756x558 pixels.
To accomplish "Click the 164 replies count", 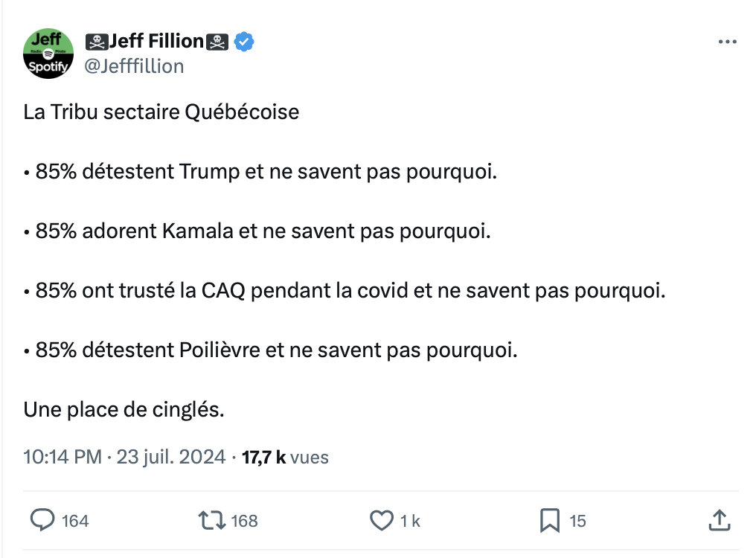I will pyautogui.click(x=75, y=521).
